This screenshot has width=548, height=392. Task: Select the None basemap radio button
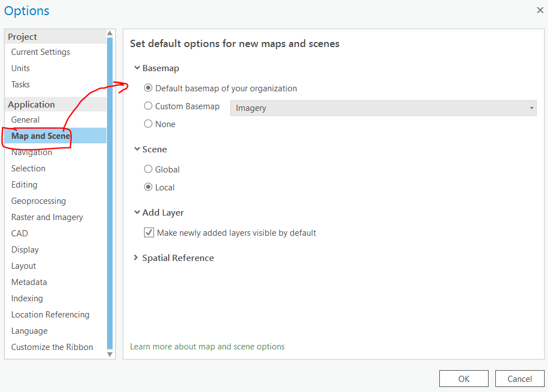148,124
